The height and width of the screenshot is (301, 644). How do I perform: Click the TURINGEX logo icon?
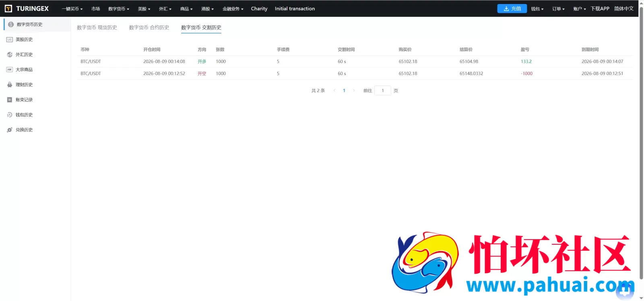click(8, 8)
